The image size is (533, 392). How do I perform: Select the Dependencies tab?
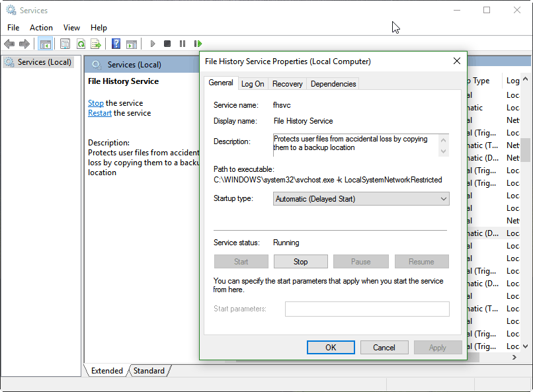pyautogui.click(x=333, y=84)
